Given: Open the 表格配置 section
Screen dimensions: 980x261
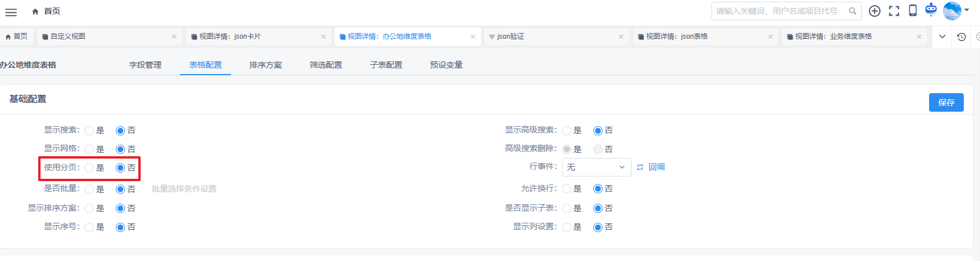Looking at the screenshot, I should tap(205, 65).
